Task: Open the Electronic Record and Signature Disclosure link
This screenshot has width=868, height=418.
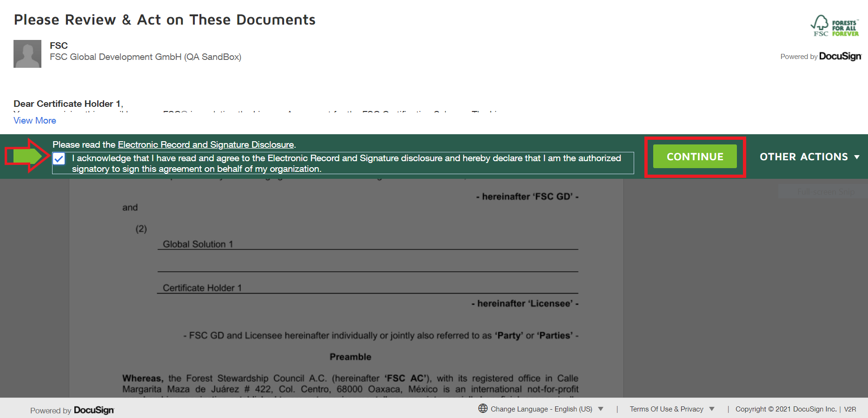Action: 205,145
